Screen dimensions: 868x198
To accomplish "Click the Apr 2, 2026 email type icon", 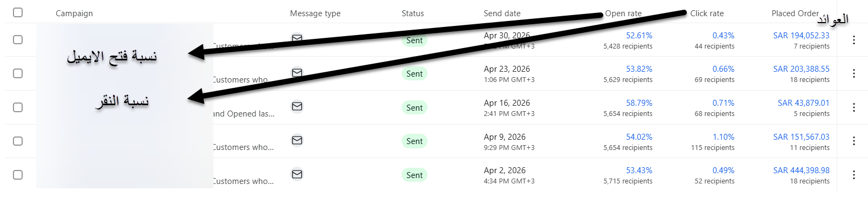I will click(x=297, y=174).
